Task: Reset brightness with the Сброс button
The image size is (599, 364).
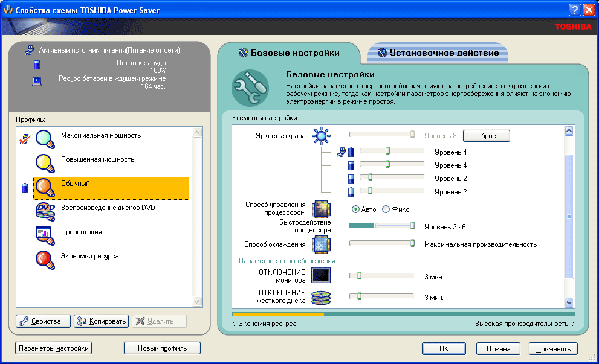Action: tap(487, 136)
